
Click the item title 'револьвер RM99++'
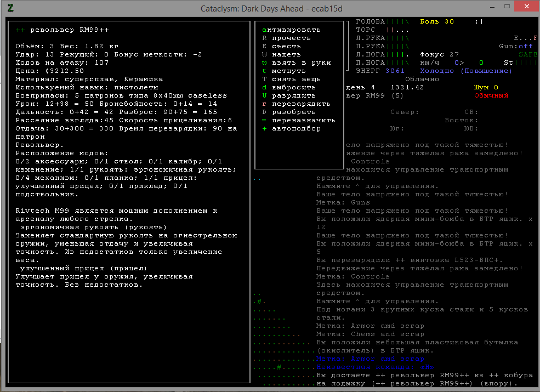pos(70,30)
